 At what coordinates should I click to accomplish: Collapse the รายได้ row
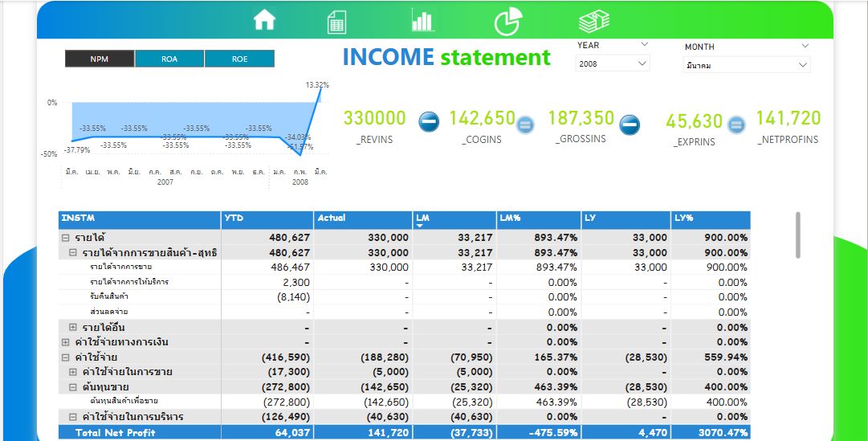point(66,238)
